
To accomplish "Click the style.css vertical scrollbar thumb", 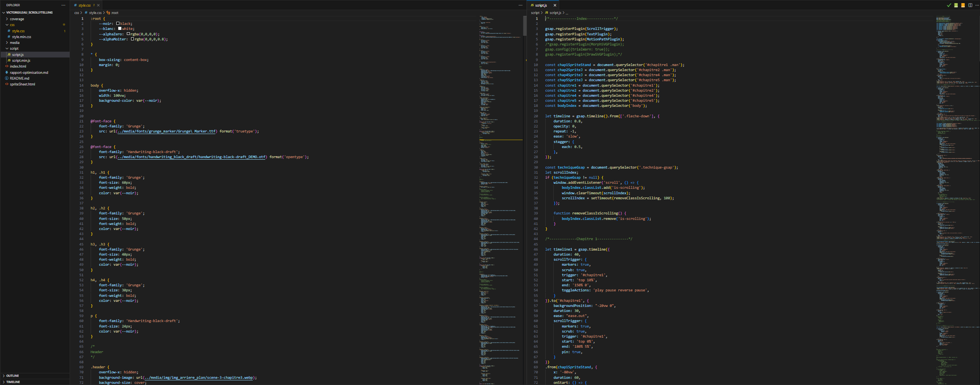I will click(x=525, y=26).
